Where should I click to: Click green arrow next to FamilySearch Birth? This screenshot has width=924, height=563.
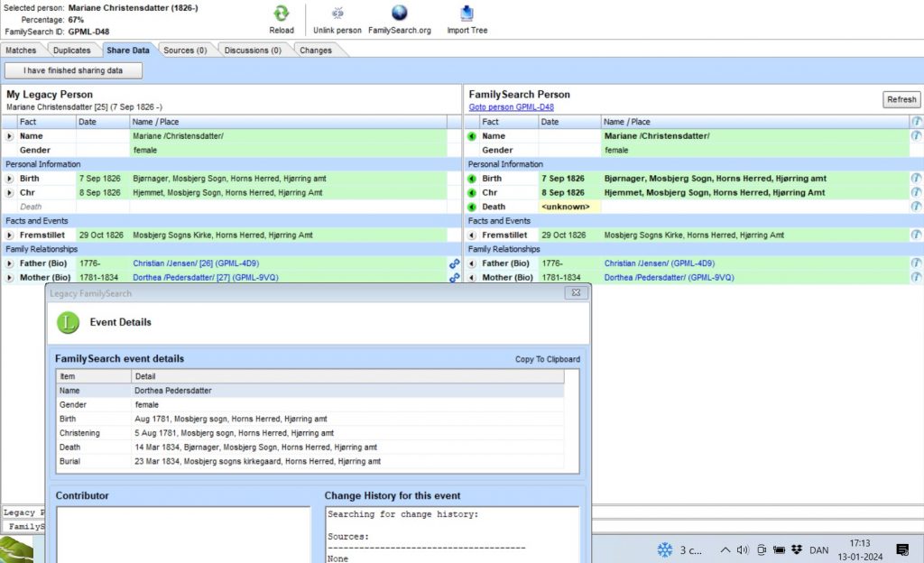coord(471,179)
